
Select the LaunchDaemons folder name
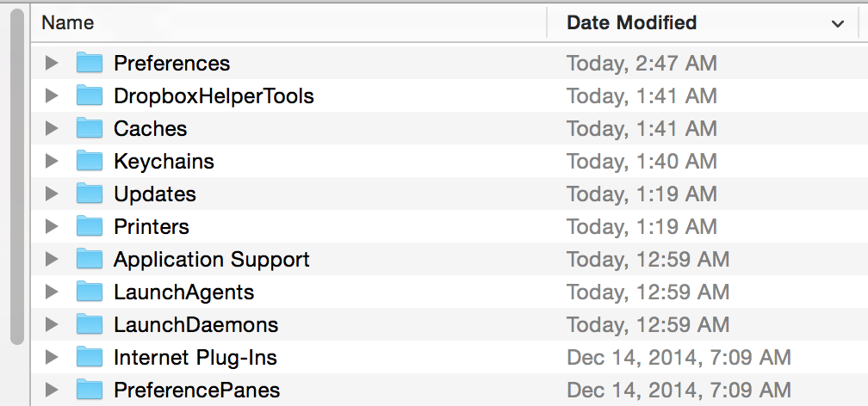pos(195,324)
